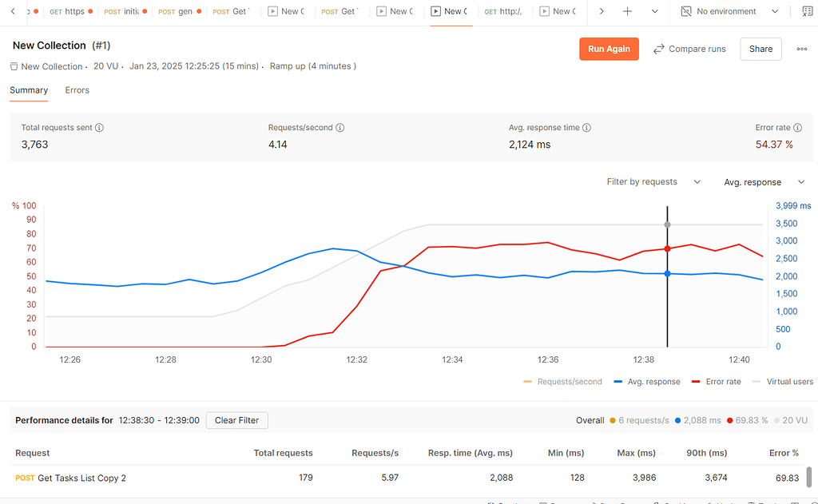The width and height of the screenshot is (818, 504).
Task: Open the environment quick look icon
Action: point(806,11)
